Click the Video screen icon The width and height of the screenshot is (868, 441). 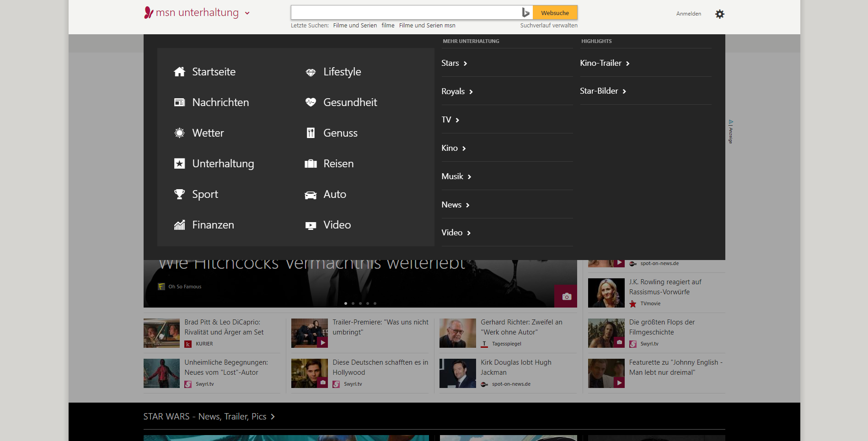[x=311, y=225]
